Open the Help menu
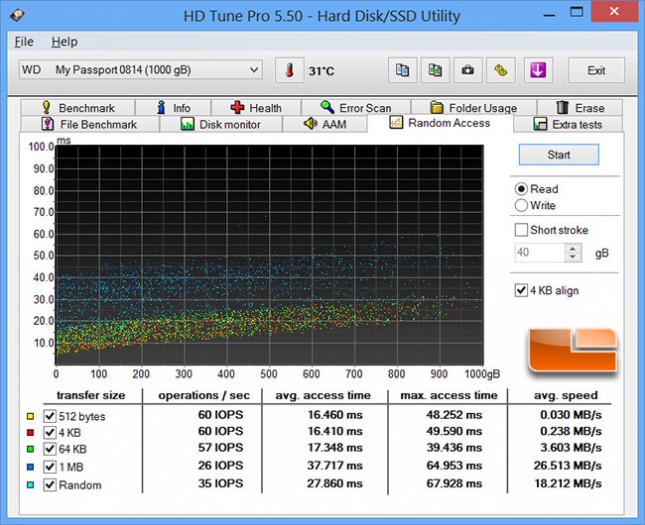Viewport: 645px width, 525px height. tap(64, 42)
